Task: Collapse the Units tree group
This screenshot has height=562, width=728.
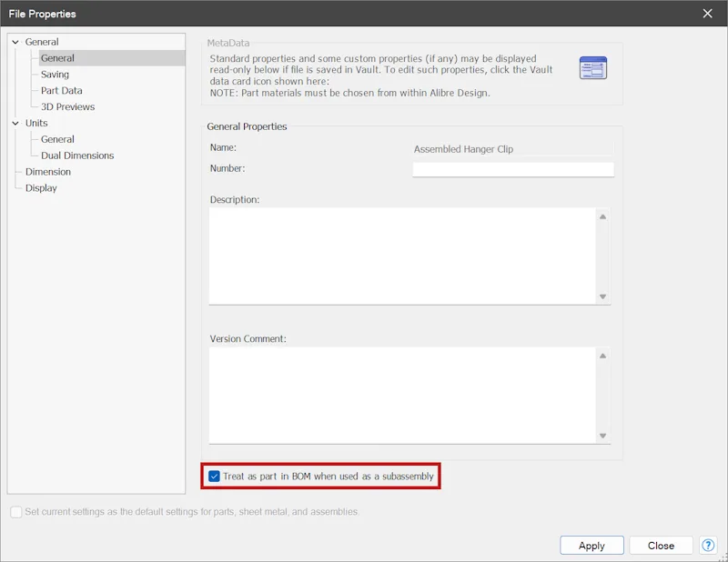Action: click(15, 123)
